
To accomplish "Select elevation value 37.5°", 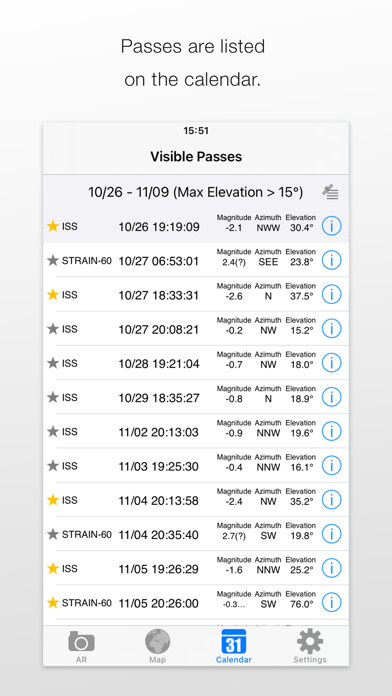I will [301, 296].
